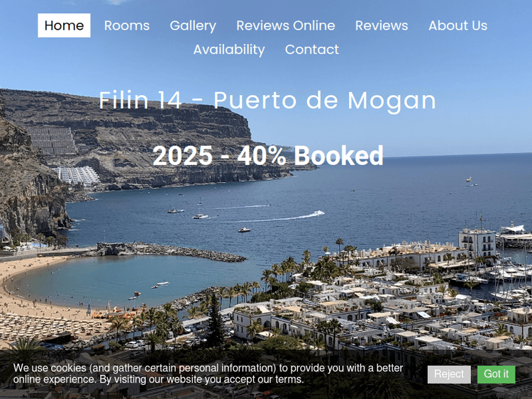
Task: Click the cookie notice text
Action: 208,373
